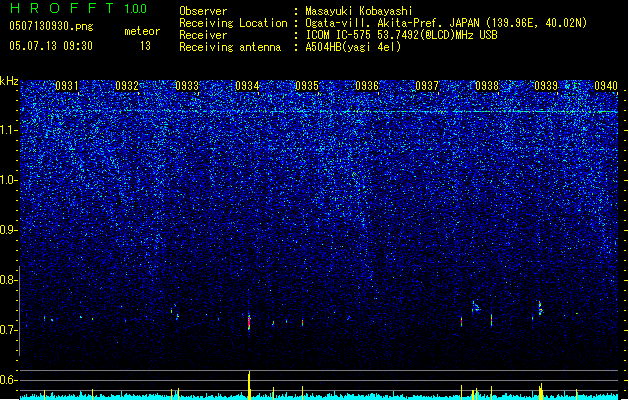Image resolution: width=629 pixels, height=400 pixels.
Task: Click the 0.9 kHz axis label
Action: coord(9,230)
